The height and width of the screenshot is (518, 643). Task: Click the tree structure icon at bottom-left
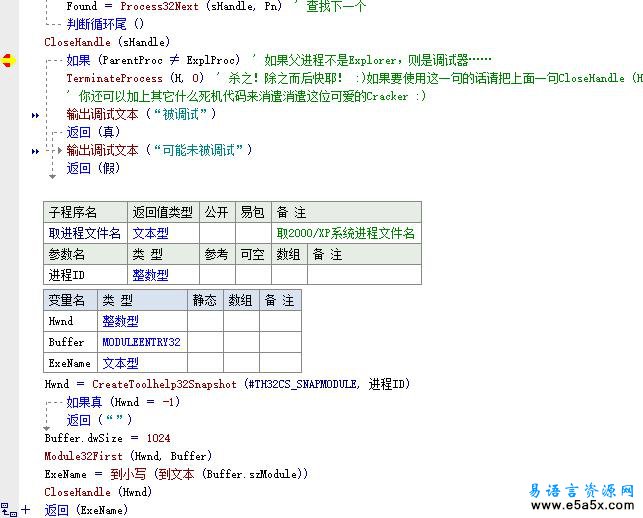(x=8, y=510)
